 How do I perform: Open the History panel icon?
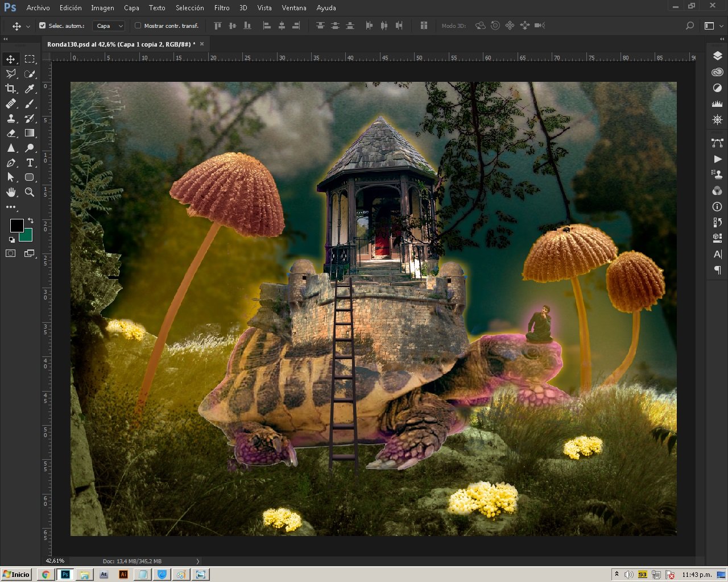click(717, 222)
